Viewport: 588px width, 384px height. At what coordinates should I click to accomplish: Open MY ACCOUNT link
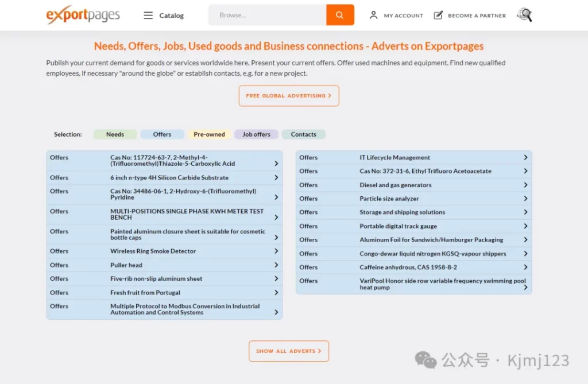[403, 15]
